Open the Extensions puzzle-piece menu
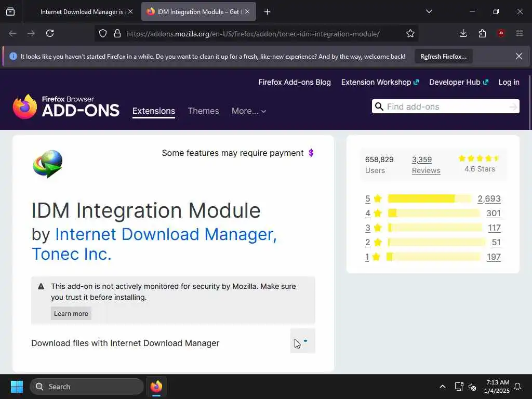This screenshot has height=399, width=532. pyautogui.click(x=482, y=33)
